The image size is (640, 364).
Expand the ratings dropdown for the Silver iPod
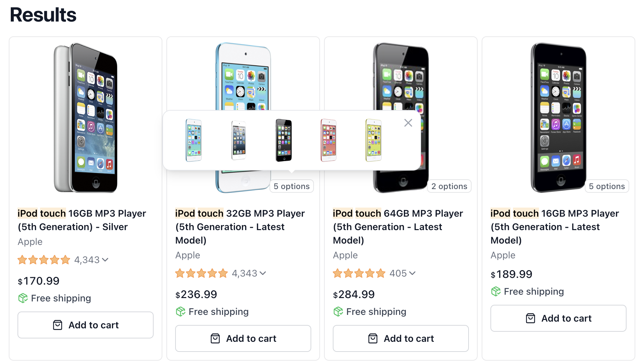coord(105,259)
